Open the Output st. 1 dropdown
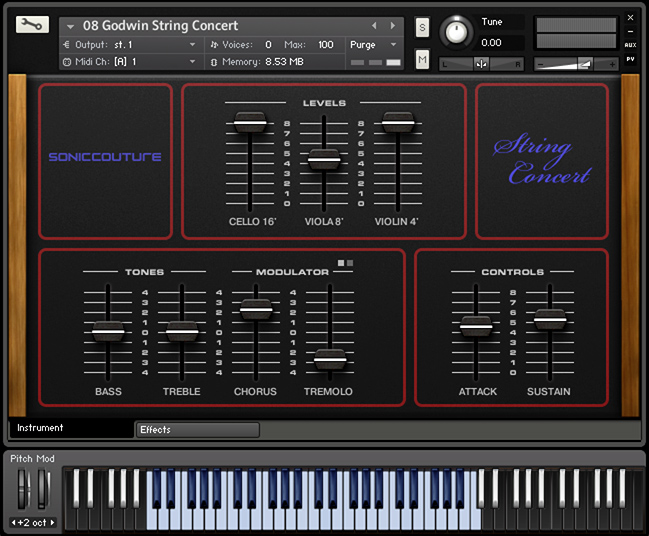This screenshot has width=649, height=536. 130,45
